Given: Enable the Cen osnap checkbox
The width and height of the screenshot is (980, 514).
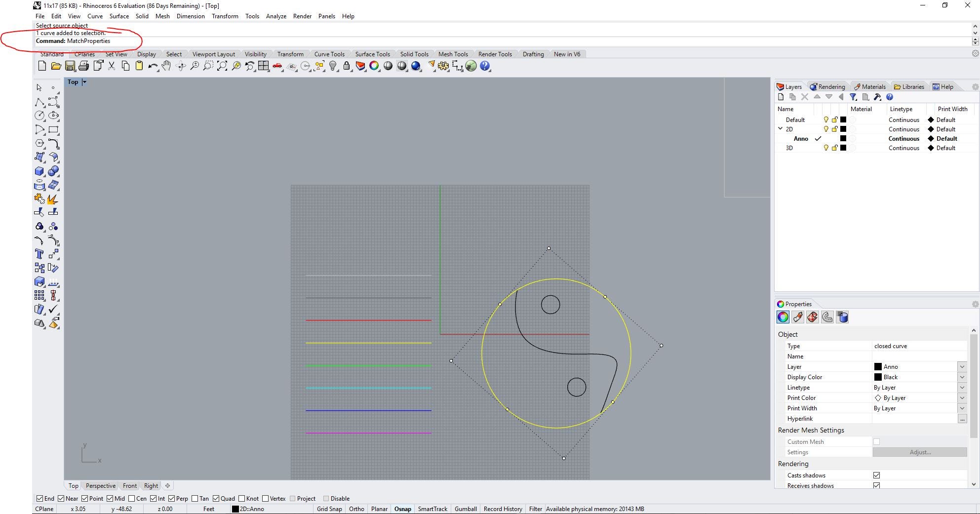Looking at the screenshot, I should 131,498.
